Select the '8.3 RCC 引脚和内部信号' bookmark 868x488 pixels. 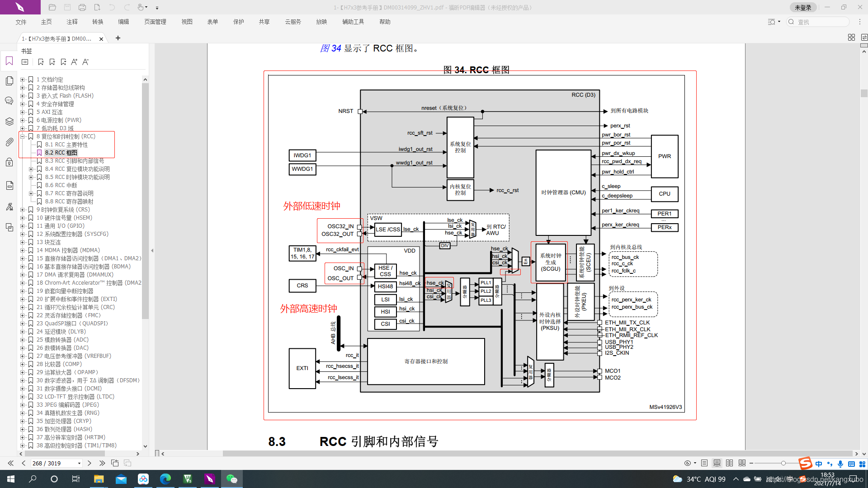coord(74,161)
